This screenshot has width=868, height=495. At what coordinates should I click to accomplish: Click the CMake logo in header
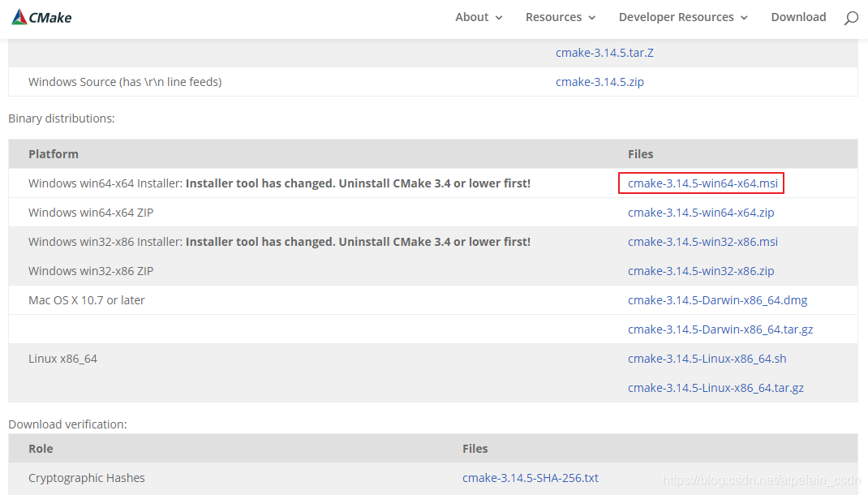(x=41, y=17)
